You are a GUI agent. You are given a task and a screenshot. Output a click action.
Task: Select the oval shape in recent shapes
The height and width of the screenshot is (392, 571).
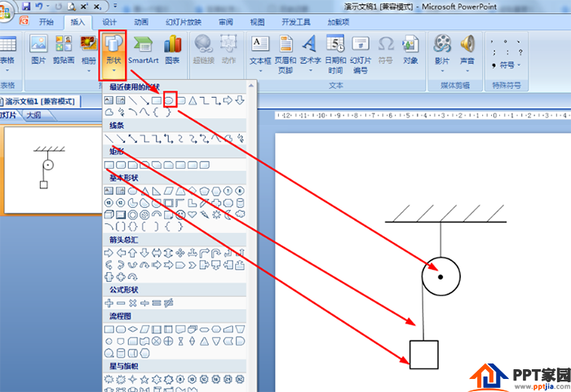click(170, 100)
